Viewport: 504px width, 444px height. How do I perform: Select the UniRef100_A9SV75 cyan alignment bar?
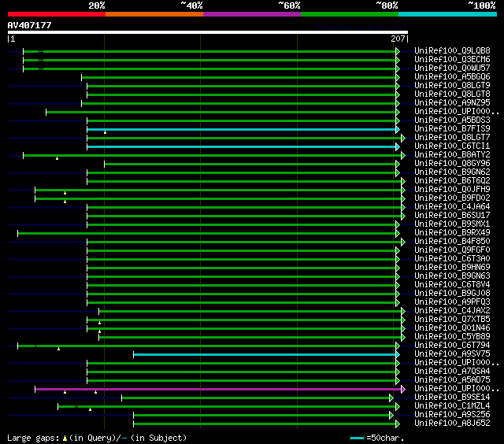(265, 354)
